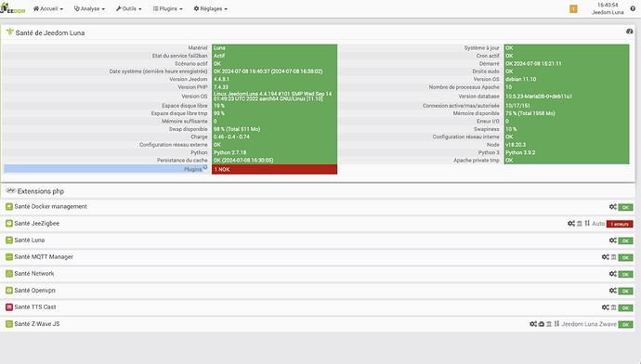Click Z-Wave JS OK badge
The height and width of the screenshot is (364, 641).
625,325
